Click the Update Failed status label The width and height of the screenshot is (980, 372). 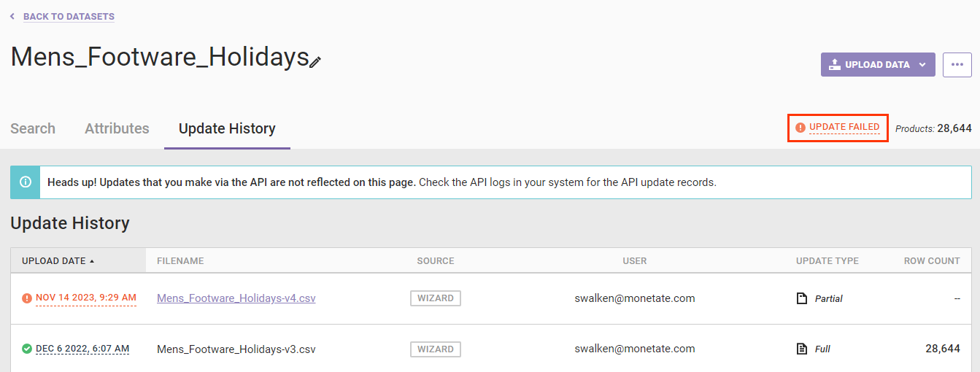pyautogui.click(x=844, y=127)
